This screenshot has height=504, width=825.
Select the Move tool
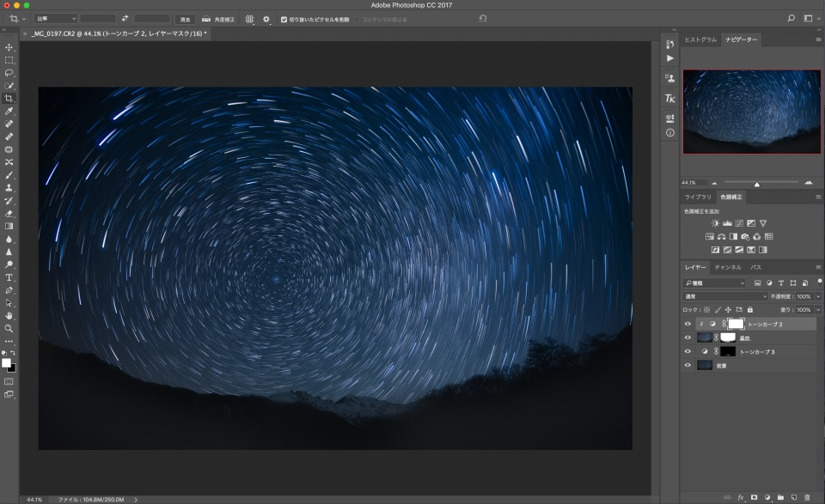(x=9, y=47)
